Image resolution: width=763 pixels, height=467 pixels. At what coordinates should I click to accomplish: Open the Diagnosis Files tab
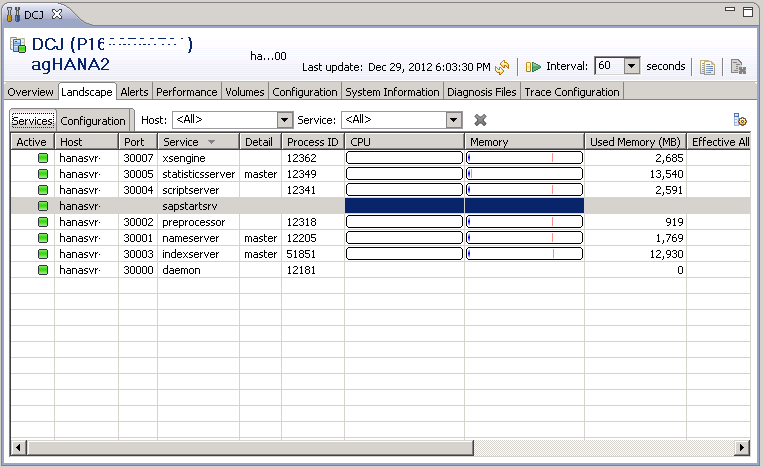click(482, 92)
